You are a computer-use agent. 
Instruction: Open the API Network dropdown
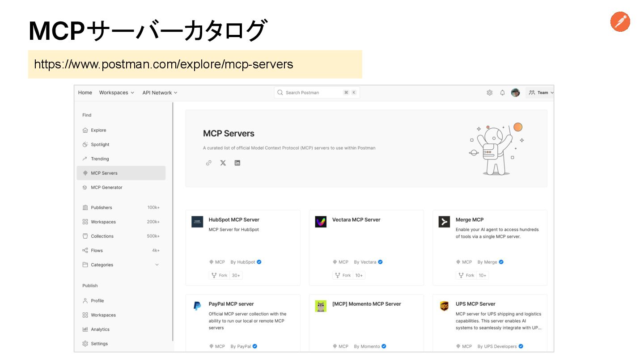coord(160,93)
